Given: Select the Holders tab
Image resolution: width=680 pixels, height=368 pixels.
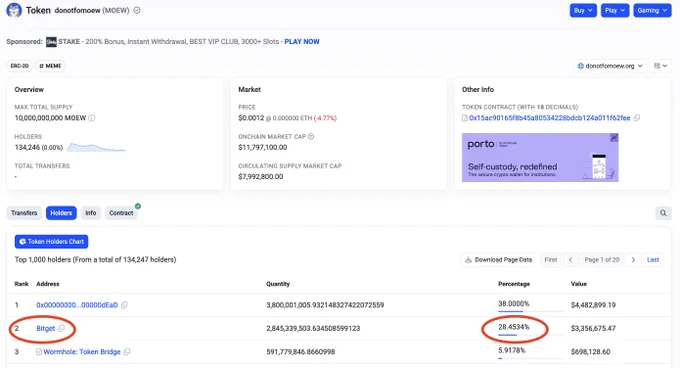Looking at the screenshot, I should [61, 213].
